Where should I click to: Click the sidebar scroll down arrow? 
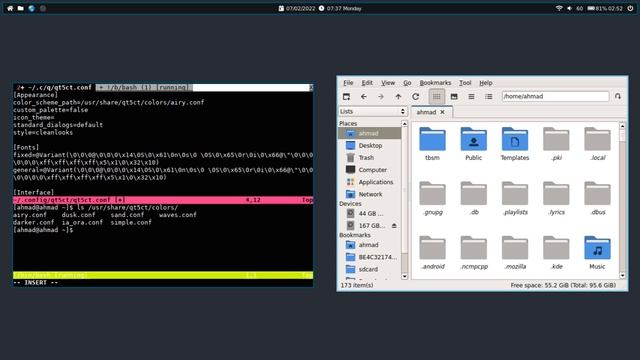pyautogui.click(x=404, y=276)
